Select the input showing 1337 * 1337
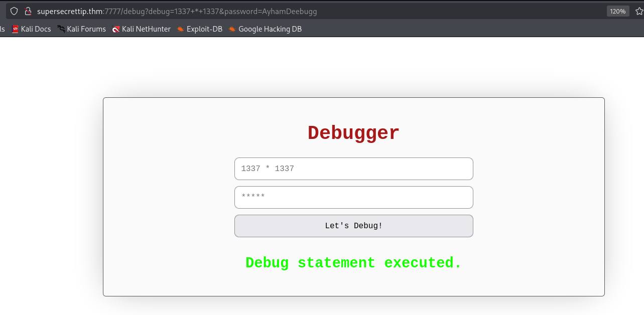Viewport: 644px width, 315px height. [353, 169]
